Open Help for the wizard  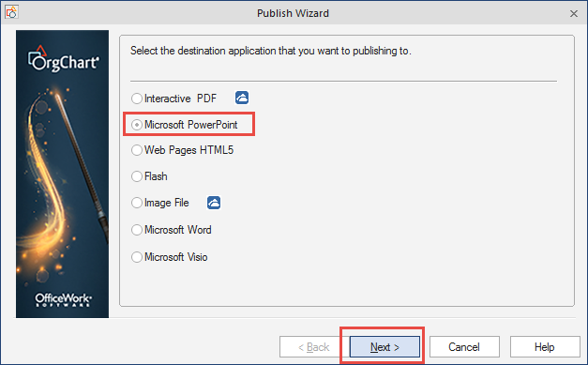click(x=545, y=347)
